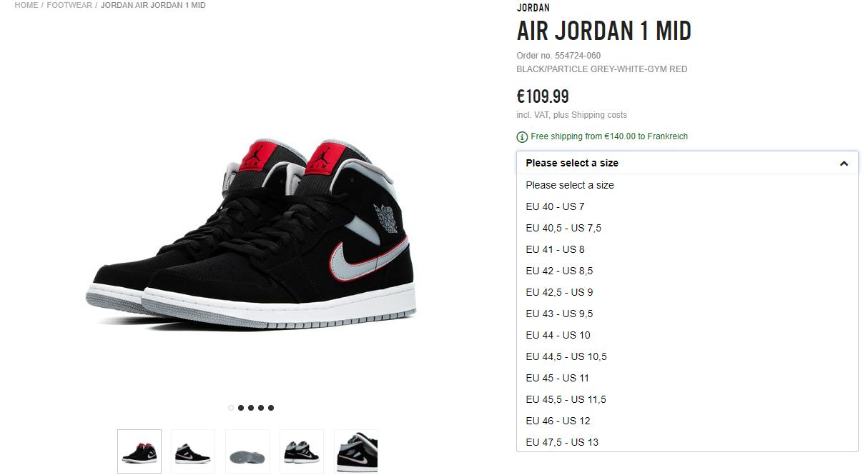Image resolution: width=868 pixels, height=475 pixels.
Task: Pick size EU 44 - US 10
Action: [687, 335]
